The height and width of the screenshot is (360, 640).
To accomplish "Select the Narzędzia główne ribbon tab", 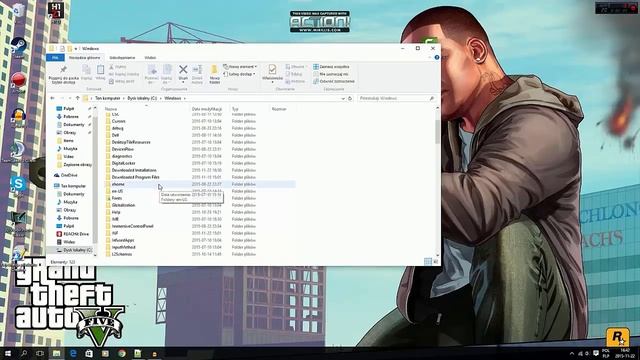I will [84, 58].
